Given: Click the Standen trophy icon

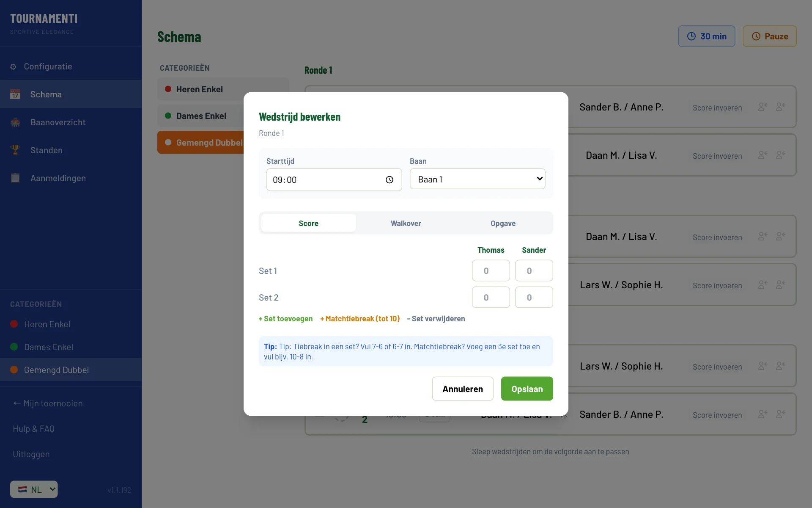Looking at the screenshot, I should click(15, 150).
